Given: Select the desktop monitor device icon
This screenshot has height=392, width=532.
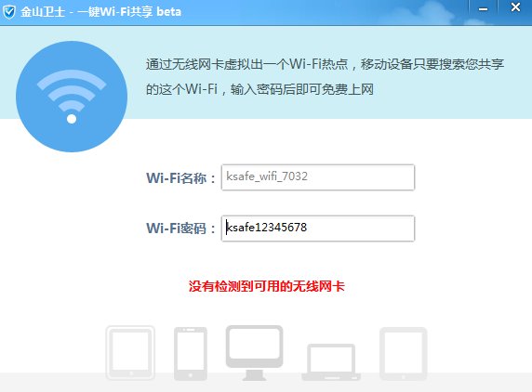Looking at the screenshot, I should 255,353.
